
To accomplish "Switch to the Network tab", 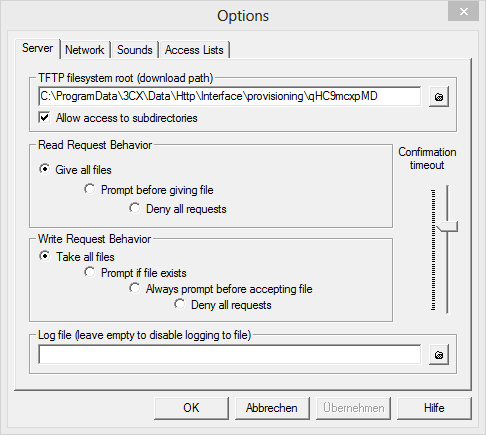I will point(85,50).
